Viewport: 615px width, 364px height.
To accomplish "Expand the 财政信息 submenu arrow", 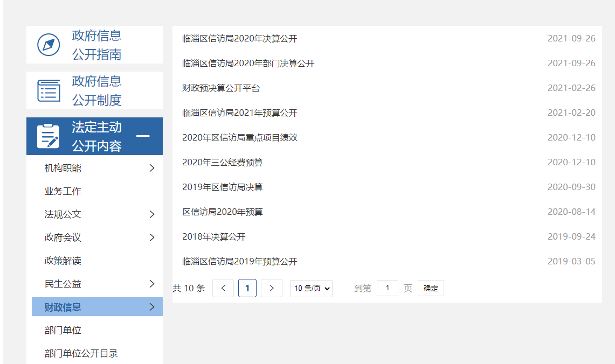I will 151,307.
